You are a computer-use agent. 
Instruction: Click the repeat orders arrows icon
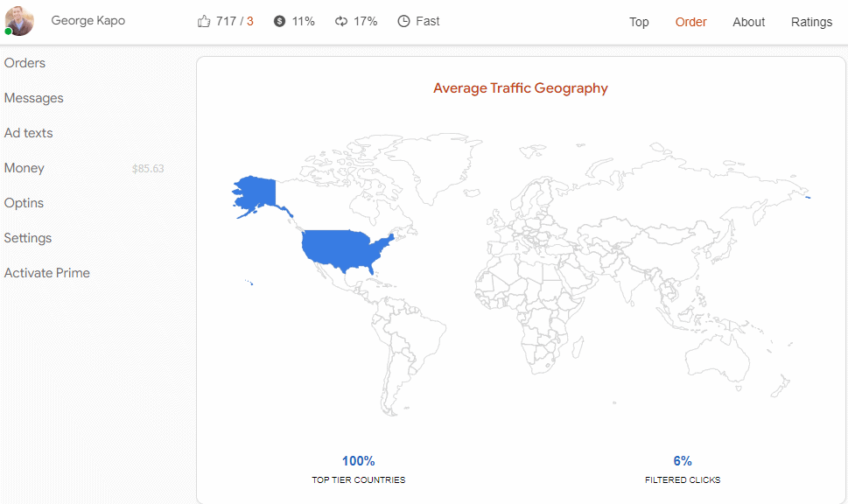341,21
